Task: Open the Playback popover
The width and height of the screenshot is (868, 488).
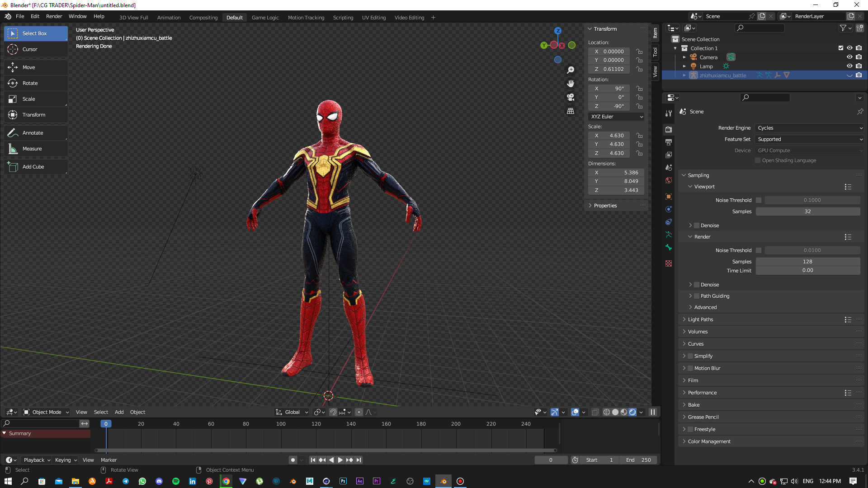Action: coord(37,460)
